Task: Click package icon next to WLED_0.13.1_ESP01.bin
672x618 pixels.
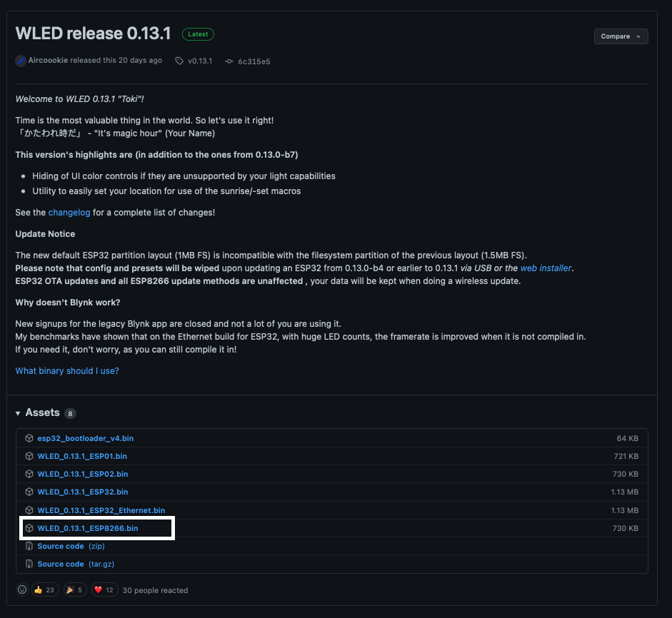Action: (29, 456)
